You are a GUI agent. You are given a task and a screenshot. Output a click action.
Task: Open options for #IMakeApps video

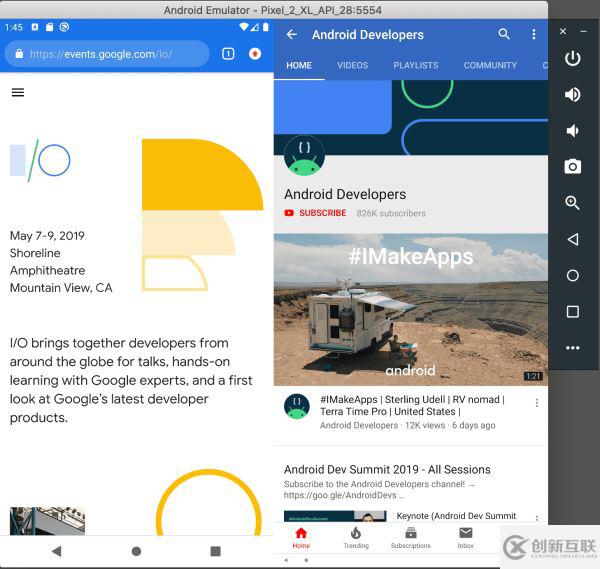(x=537, y=403)
